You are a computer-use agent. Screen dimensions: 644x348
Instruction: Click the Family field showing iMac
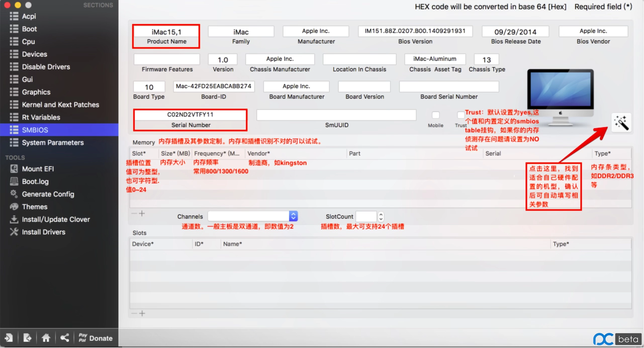241,32
